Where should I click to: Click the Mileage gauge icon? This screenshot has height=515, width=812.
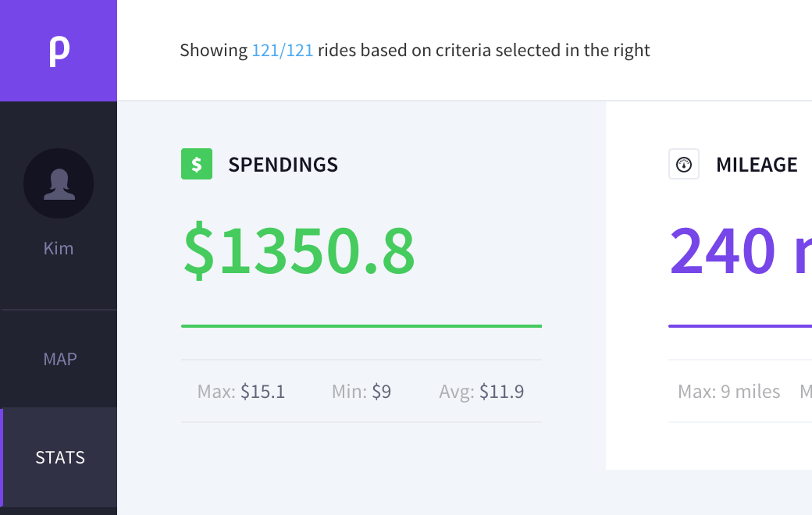684,164
